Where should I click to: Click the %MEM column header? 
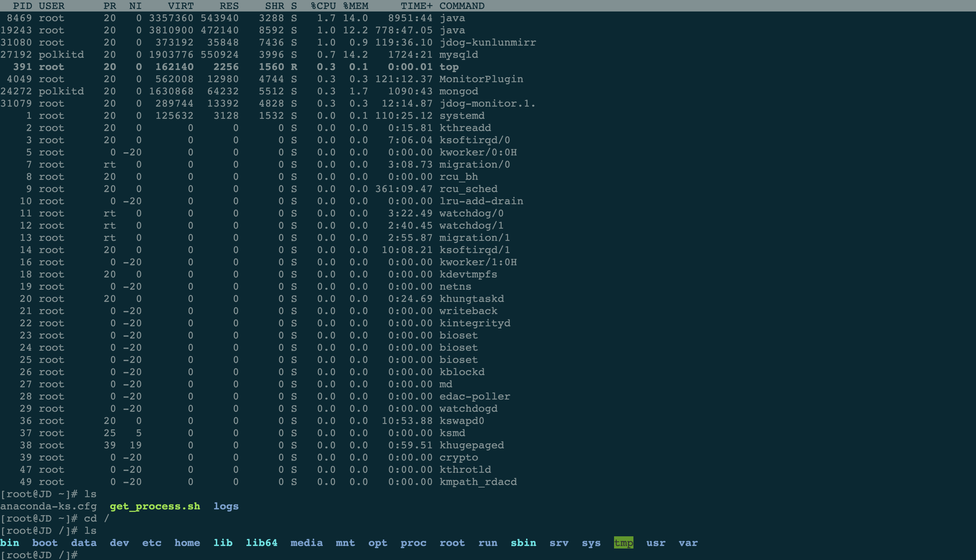pyautogui.click(x=355, y=6)
